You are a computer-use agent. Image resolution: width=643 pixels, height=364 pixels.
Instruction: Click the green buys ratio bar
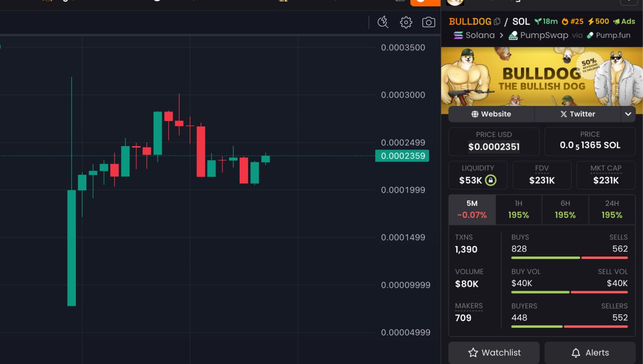pyautogui.click(x=546, y=258)
